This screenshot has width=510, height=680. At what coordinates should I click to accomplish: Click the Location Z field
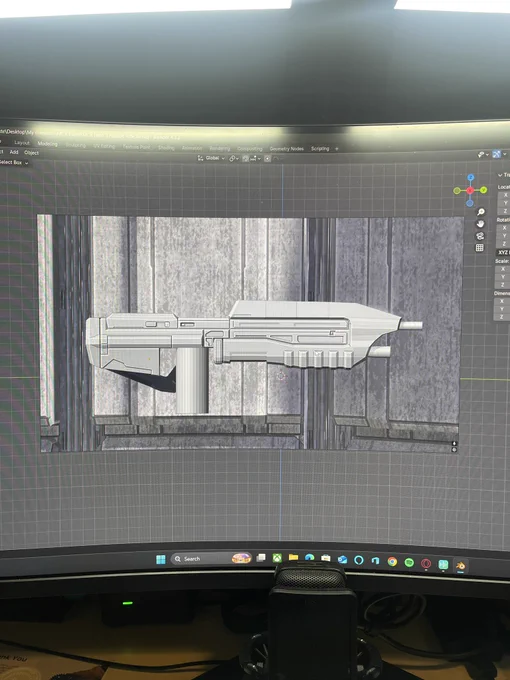pyautogui.click(x=503, y=211)
